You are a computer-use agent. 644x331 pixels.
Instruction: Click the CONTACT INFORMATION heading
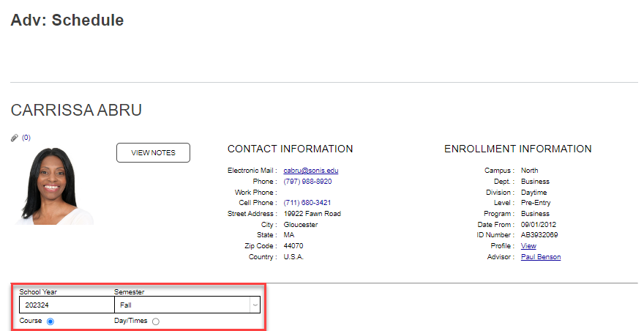coord(290,149)
